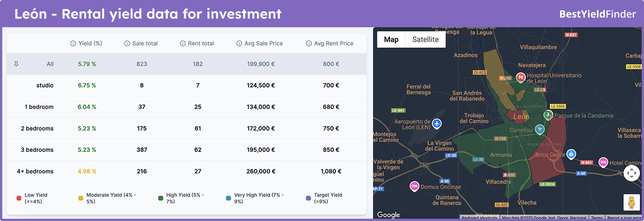Click the green High Yield legend swatch
Image resolution: width=644 pixels, height=221 pixels.
[160, 198]
